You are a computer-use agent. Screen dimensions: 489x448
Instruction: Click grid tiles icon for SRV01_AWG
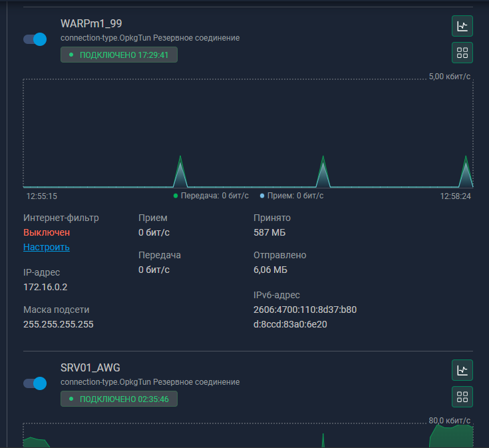(x=462, y=397)
